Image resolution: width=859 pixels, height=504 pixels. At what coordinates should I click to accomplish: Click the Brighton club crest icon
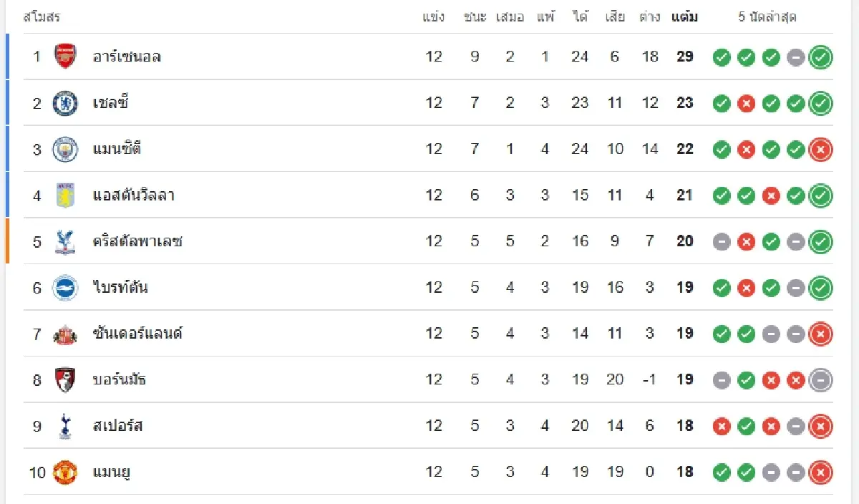[x=65, y=288]
